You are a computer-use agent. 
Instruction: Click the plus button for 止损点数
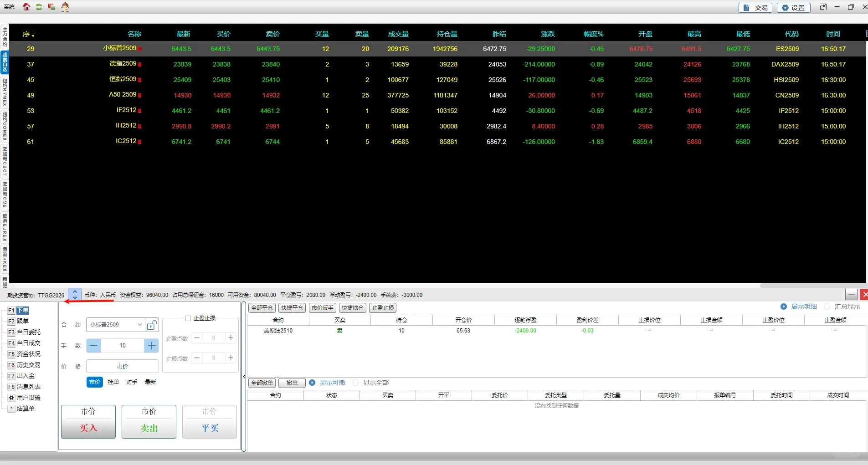231,358
